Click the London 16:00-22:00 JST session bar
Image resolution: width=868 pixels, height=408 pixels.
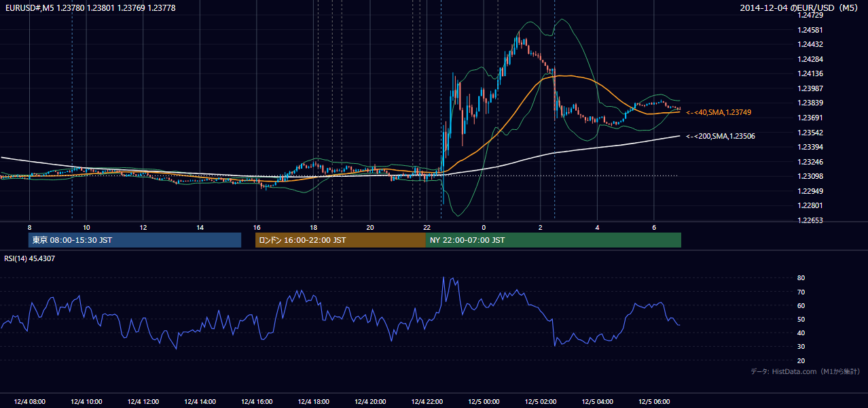point(340,240)
